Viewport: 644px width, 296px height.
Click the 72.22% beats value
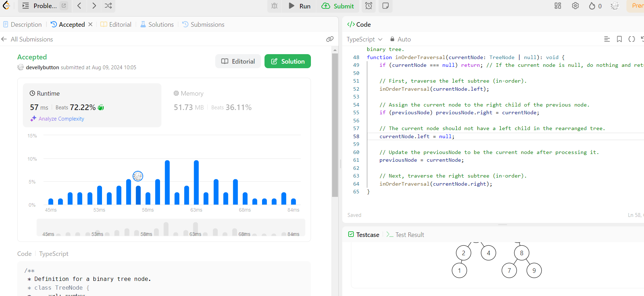[x=83, y=107]
